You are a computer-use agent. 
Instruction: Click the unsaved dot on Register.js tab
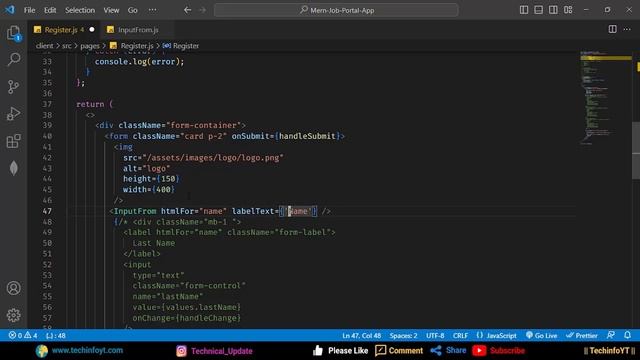click(92, 29)
